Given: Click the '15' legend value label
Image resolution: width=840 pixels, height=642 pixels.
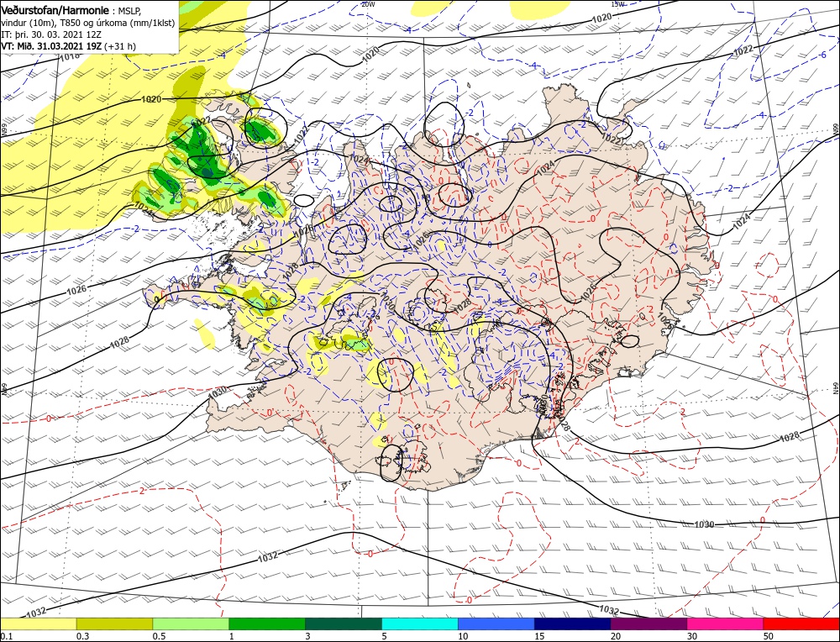Looking at the screenshot, I should tap(539, 636).
